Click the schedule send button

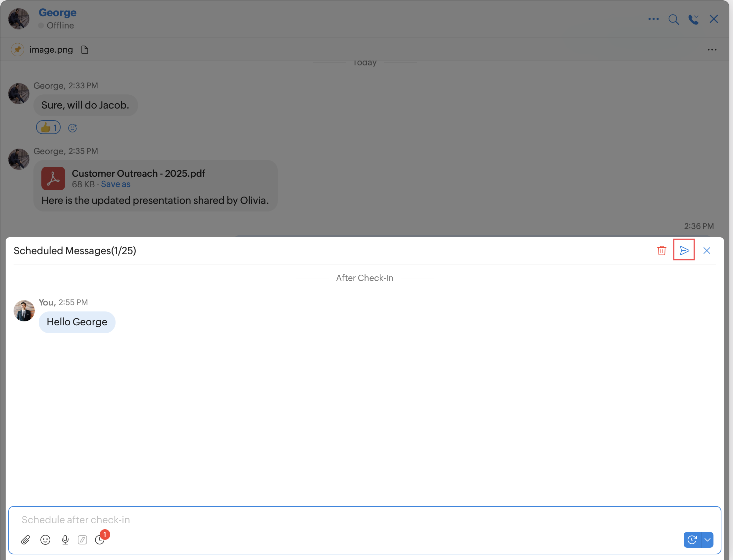click(692, 540)
